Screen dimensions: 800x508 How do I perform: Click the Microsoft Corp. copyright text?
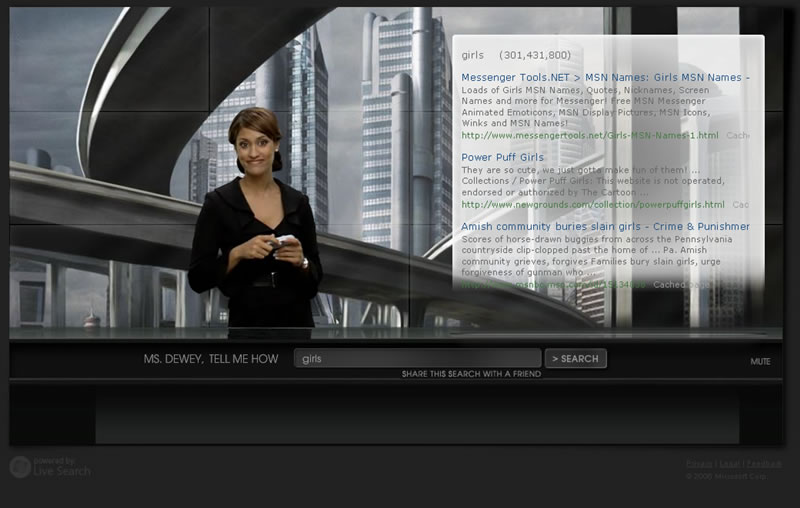click(726, 476)
